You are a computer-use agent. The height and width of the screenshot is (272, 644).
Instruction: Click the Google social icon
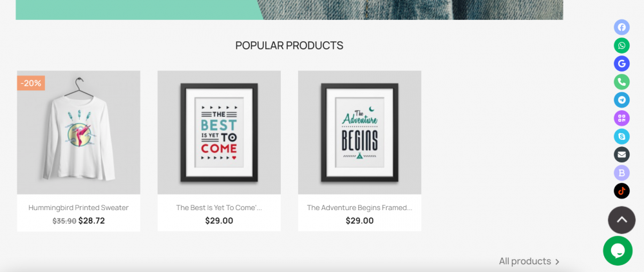(621, 64)
